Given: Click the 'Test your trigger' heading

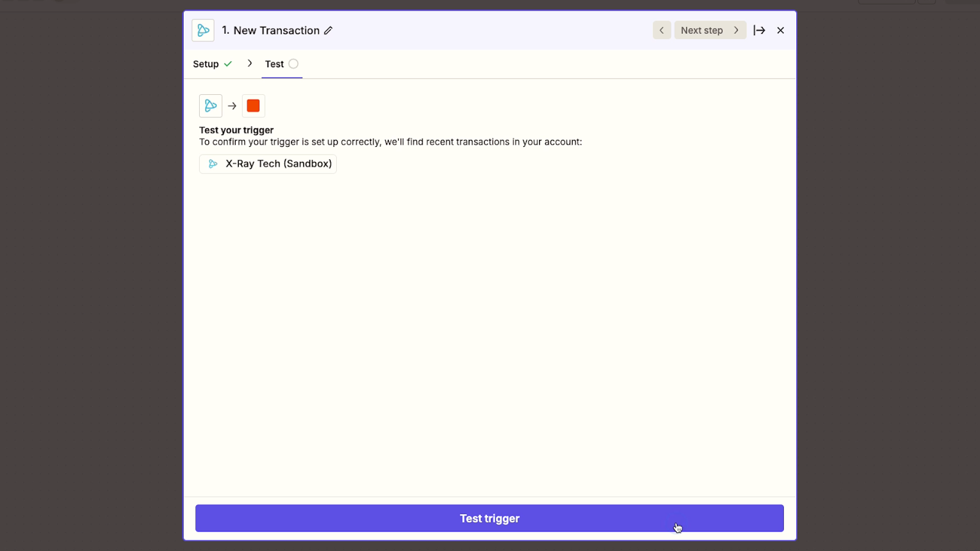Looking at the screenshot, I should [236, 130].
